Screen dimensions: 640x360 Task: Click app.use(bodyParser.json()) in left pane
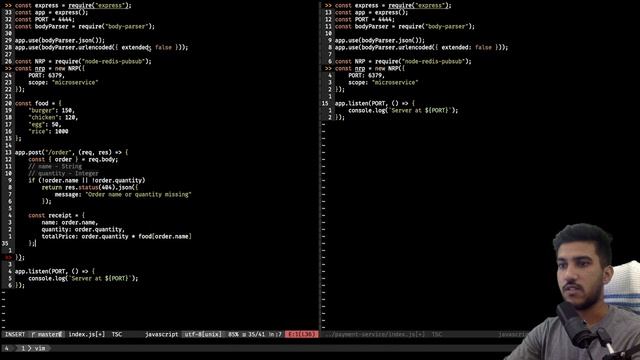[60, 40]
